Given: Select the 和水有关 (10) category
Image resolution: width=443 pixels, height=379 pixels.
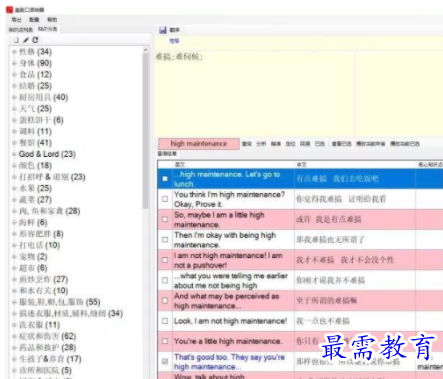Looking at the screenshot, I should point(43,291).
